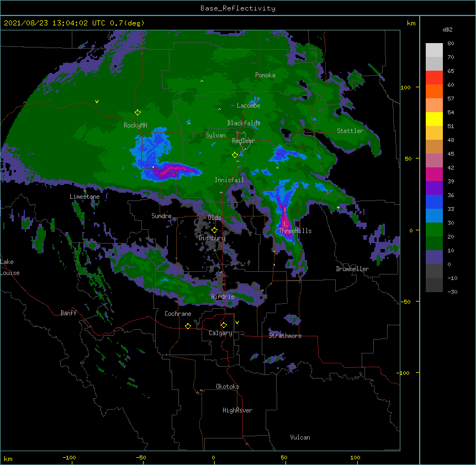Click the Blackfalds city label

pyautogui.click(x=244, y=123)
